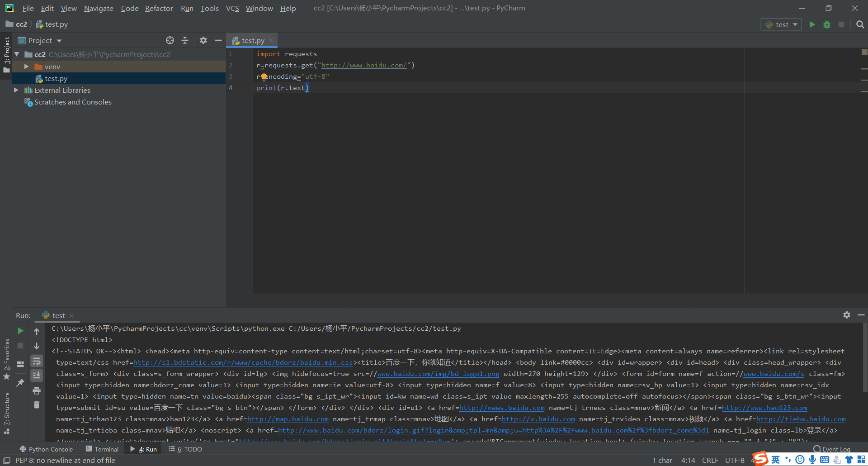The image size is (868, 466).
Task: Rerun test in Run panel
Action: point(20,331)
